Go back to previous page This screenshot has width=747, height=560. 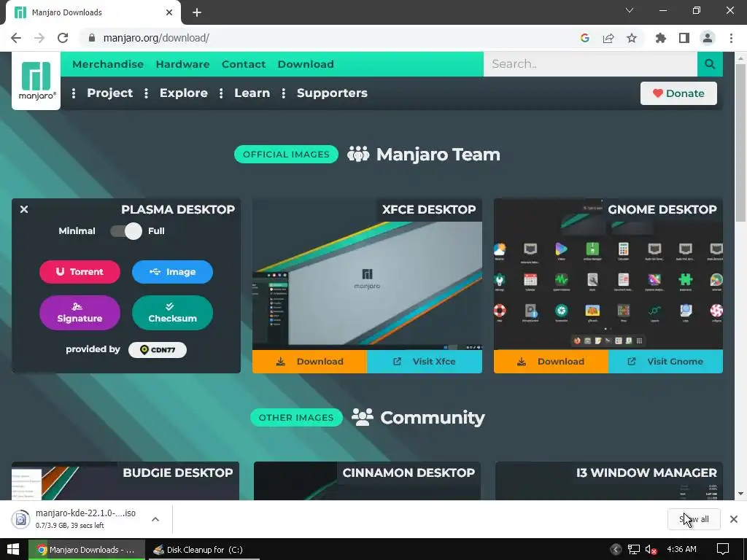(x=16, y=38)
